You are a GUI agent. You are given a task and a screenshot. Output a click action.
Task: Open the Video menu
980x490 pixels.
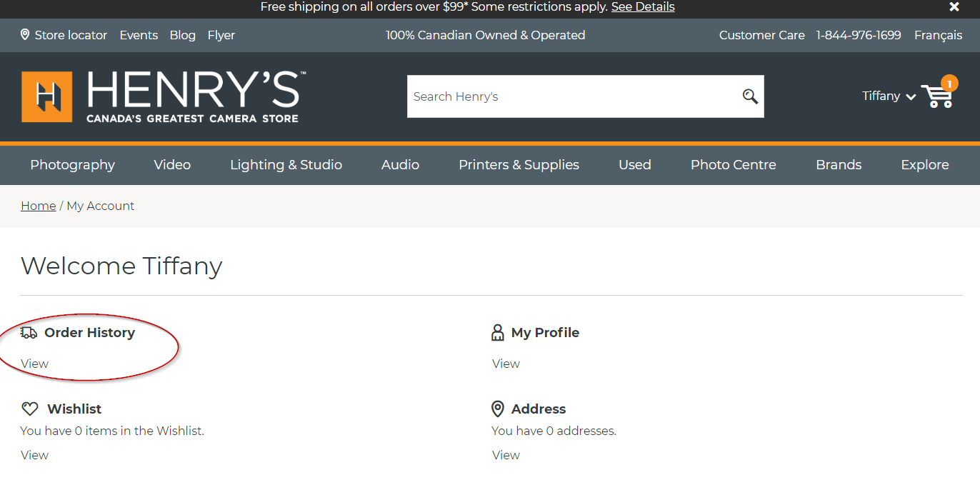point(172,165)
